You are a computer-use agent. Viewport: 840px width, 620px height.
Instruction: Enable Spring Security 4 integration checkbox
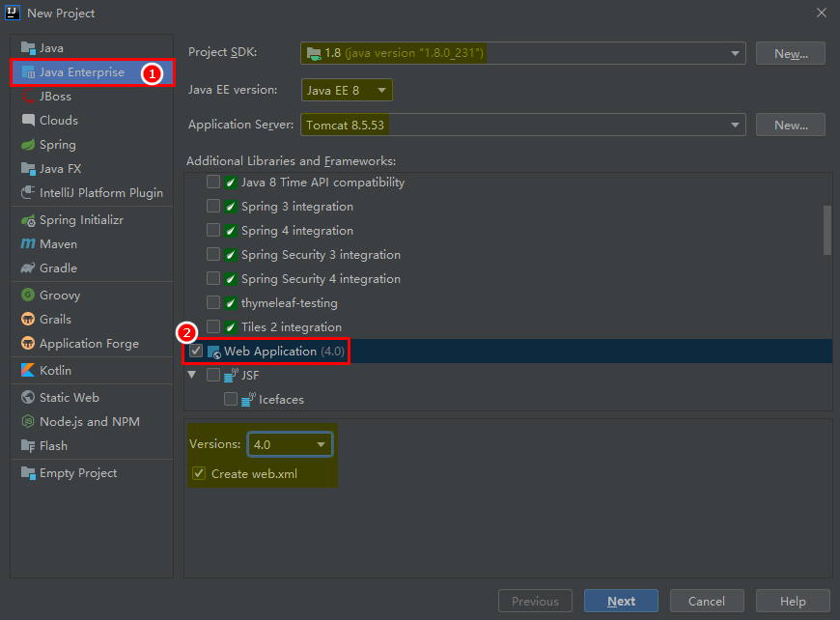click(x=213, y=279)
